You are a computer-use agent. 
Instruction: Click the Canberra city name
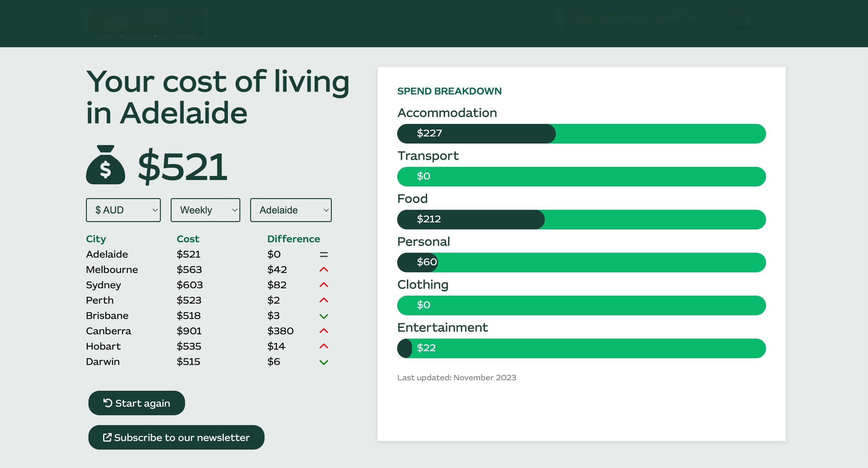[x=109, y=331]
